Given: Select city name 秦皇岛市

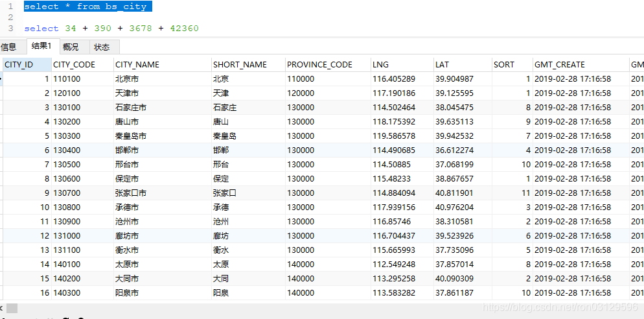Looking at the screenshot, I should 162,136.
